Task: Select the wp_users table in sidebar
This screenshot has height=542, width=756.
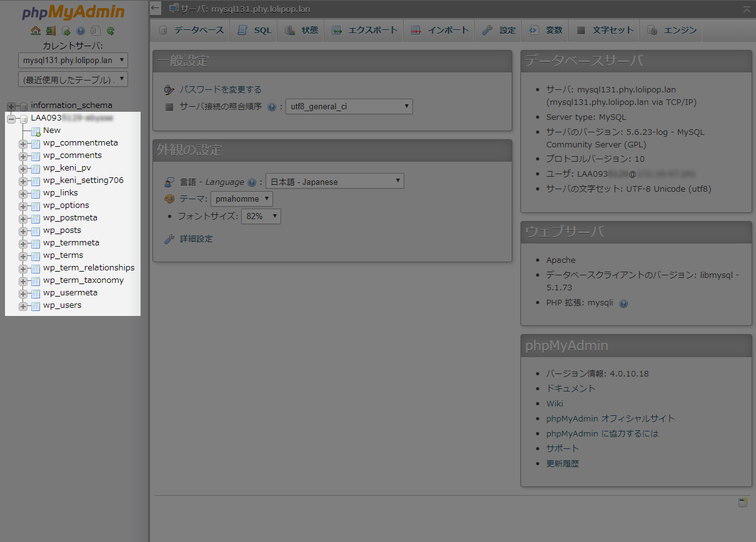Action: [63, 305]
